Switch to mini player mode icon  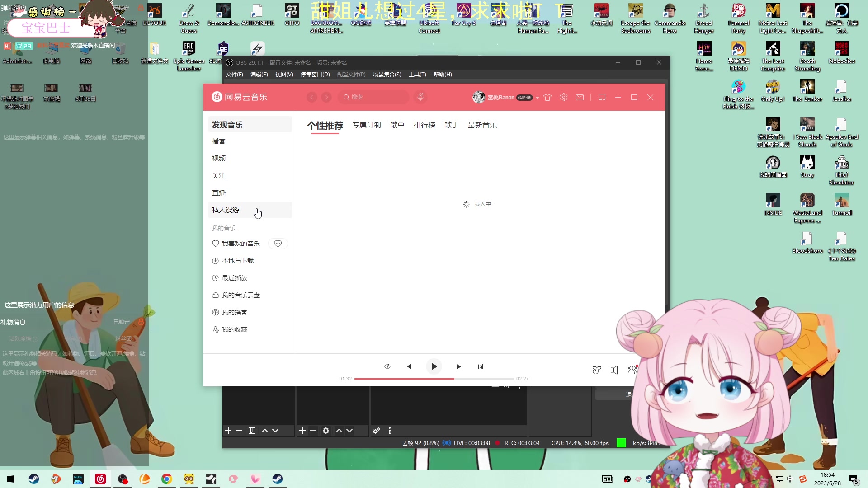pos(602,97)
